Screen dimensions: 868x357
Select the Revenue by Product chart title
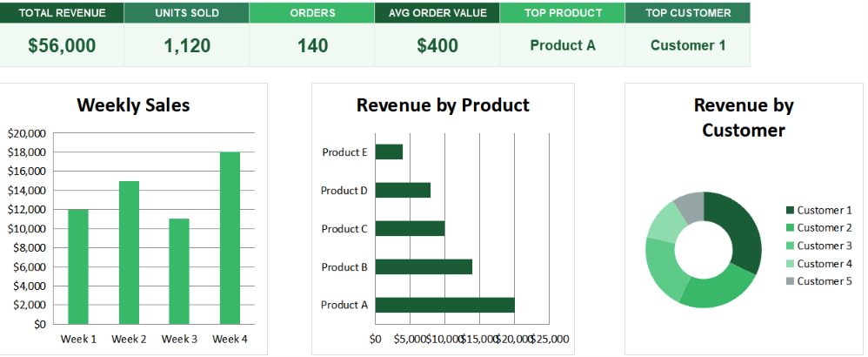pos(443,104)
